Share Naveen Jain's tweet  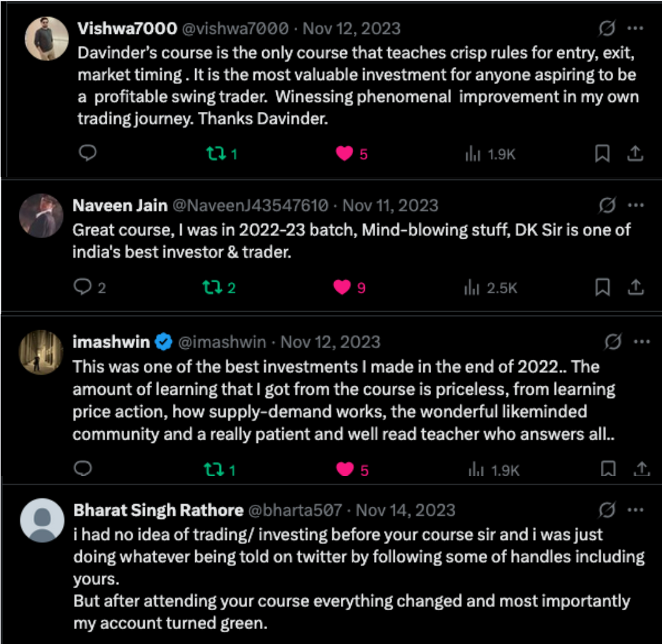(x=637, y=287)
